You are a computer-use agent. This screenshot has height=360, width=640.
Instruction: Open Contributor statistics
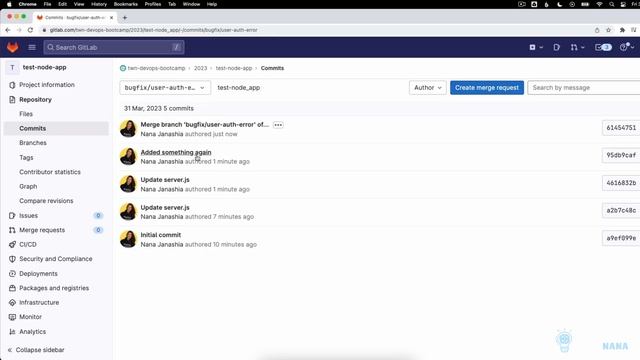50,172
